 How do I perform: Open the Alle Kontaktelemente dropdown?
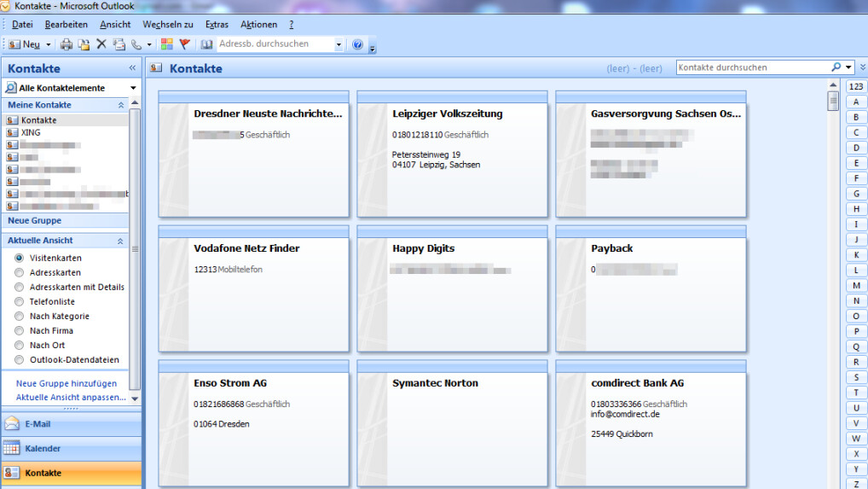click(133, 88)
